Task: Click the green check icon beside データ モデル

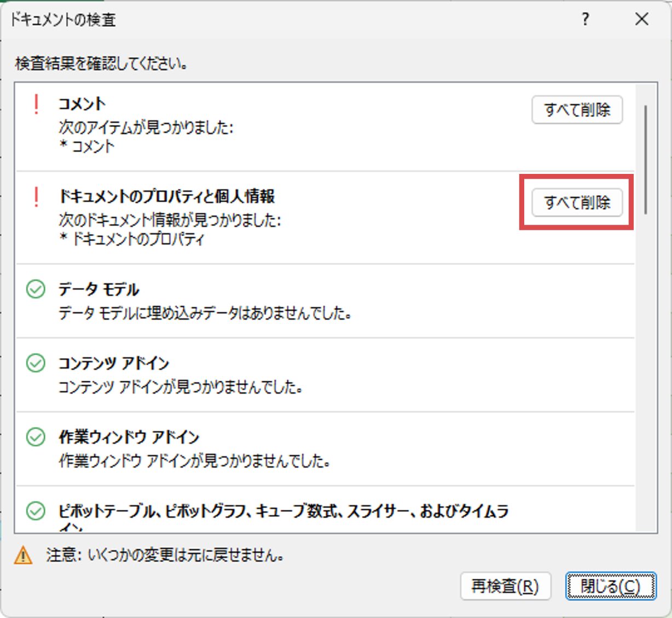Action: pyautogui.click(x=36, y=289)
